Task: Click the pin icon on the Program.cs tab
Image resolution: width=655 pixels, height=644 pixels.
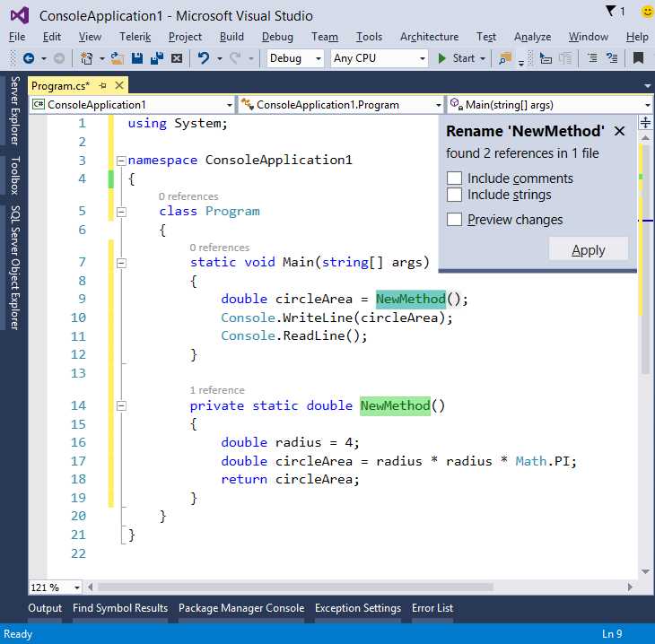Action: (x=103, y=85)
